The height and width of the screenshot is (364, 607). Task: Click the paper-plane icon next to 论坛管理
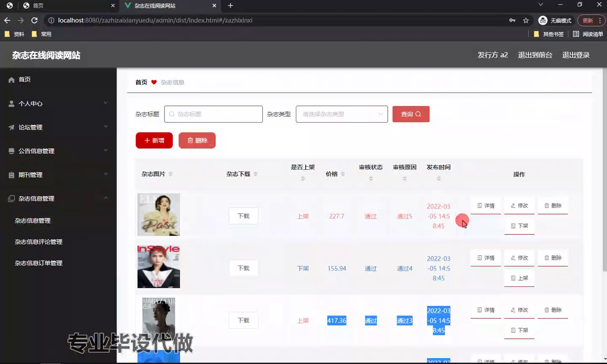(x=11, y=127)
